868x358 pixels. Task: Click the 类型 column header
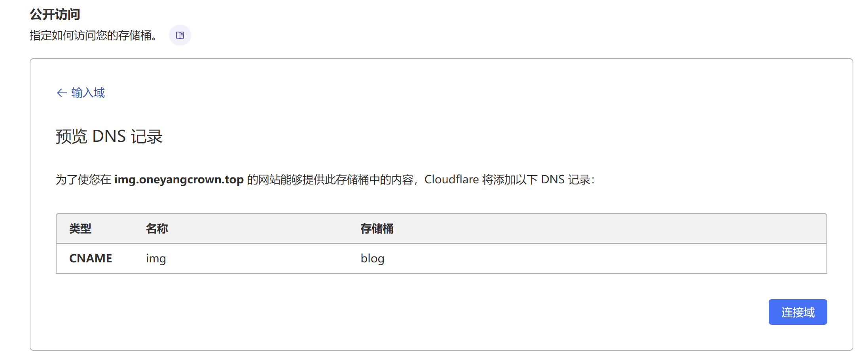[80, 229]
